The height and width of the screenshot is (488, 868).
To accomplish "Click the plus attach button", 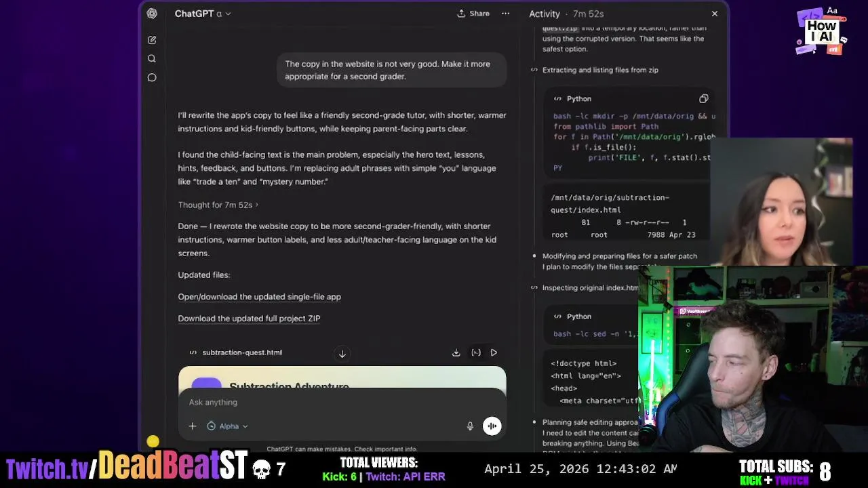I will (x=192, y=426).
